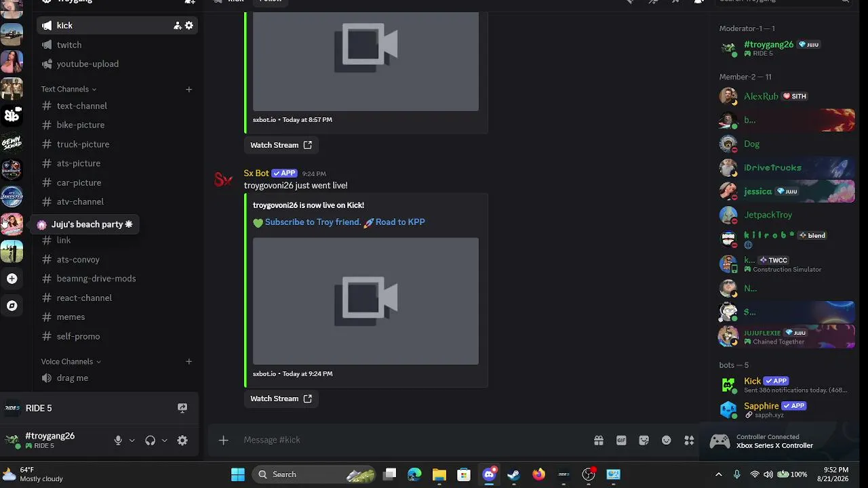Open the 9:24 PM stream preview thumbnail
This screenshot has height=488, width=868.
(366, 301)
